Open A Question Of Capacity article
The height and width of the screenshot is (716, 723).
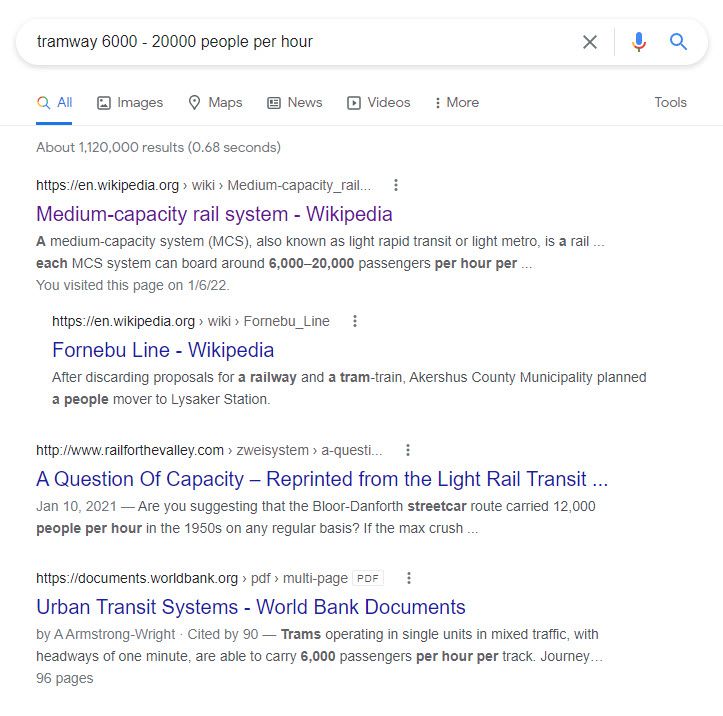pos(322,479)
